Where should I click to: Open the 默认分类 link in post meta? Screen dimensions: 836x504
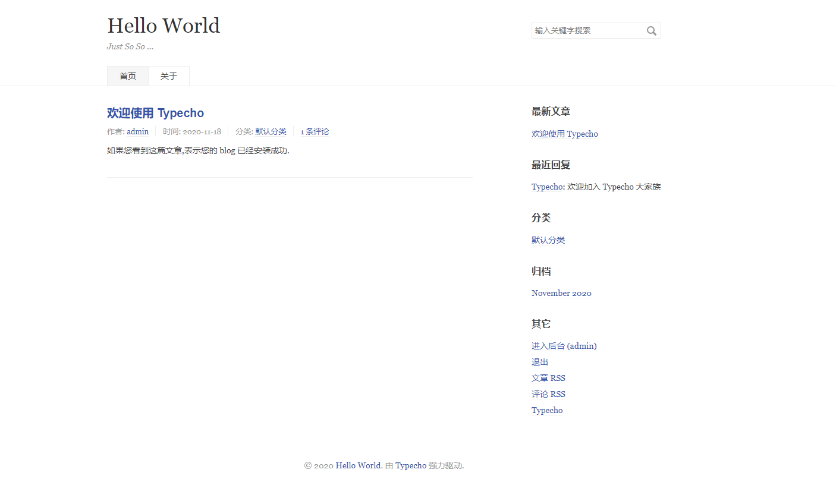click(x=271, y=131)
